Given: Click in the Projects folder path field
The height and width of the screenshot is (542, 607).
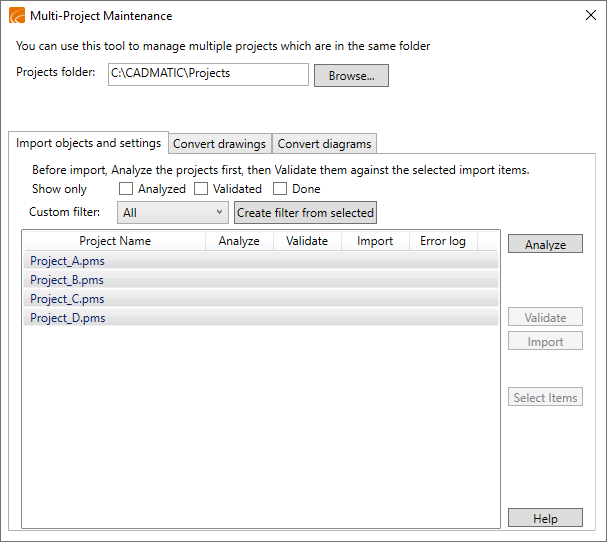Looking at the screenshot, I should click(x=208, y=75).
